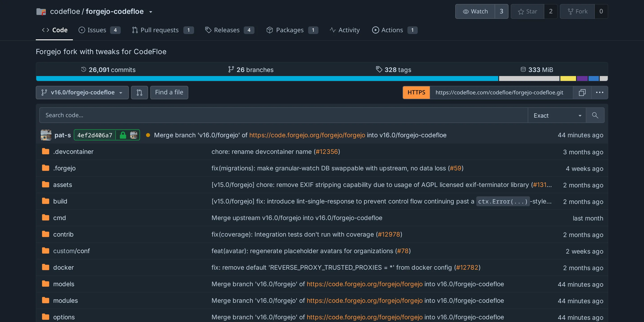Select the HTTPS clone option
This screenshot has width=644, height=322.
point(416,93)
